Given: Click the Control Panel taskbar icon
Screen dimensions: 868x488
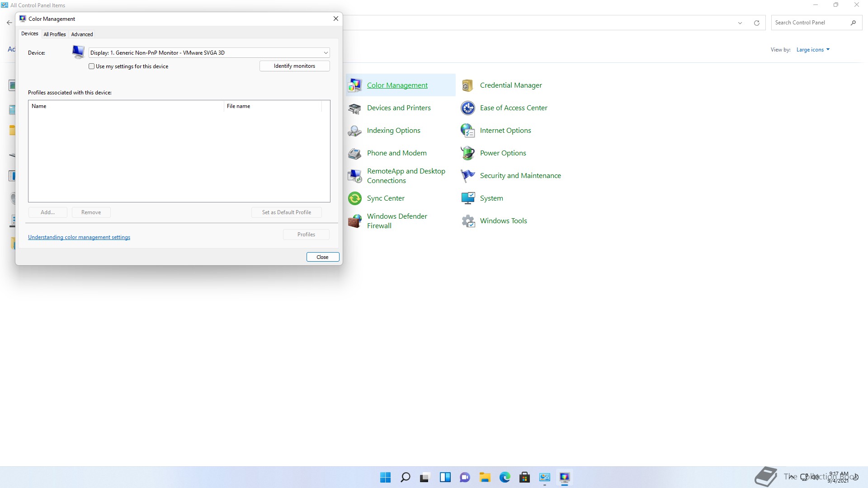Looking at the screenshot, I should click(x=545, y=477).
